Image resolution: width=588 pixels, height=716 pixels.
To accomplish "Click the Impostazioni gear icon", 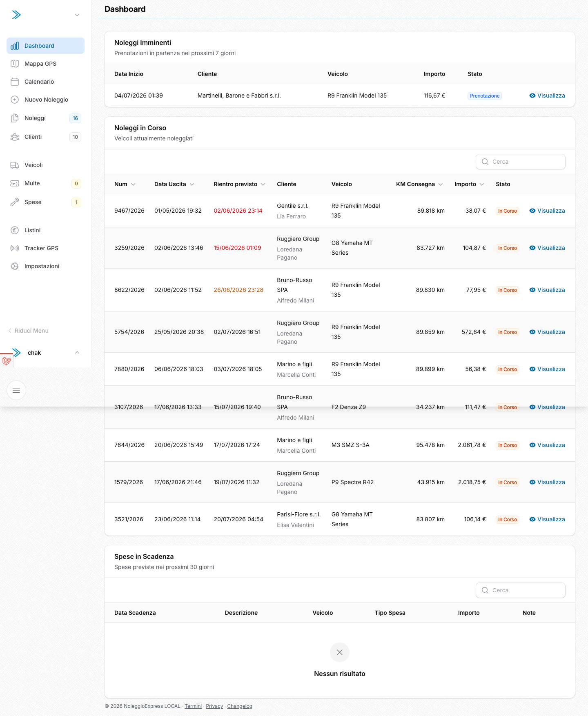I will point(15,266).
